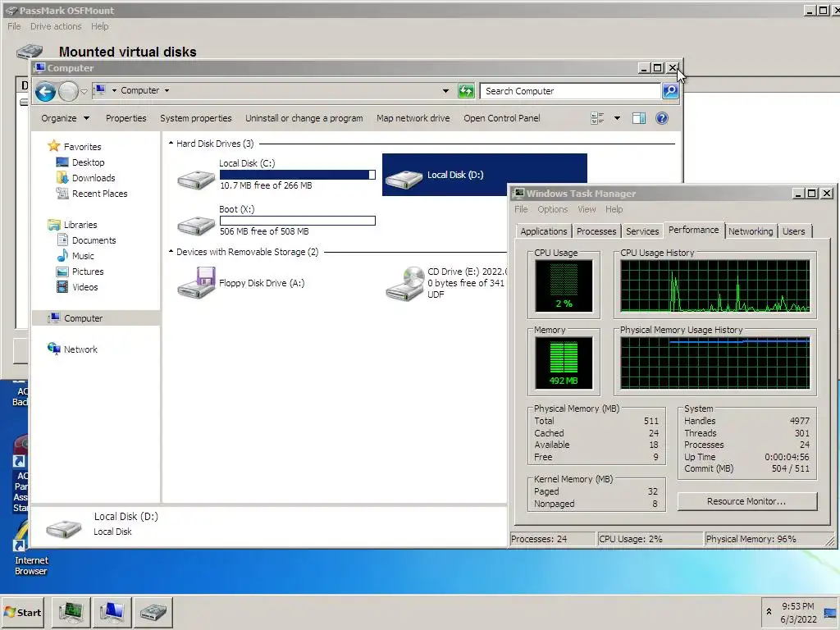Click the CPU Usage History graph
The height and width of the screenshot is (630, 840).
tap(714, 286)
